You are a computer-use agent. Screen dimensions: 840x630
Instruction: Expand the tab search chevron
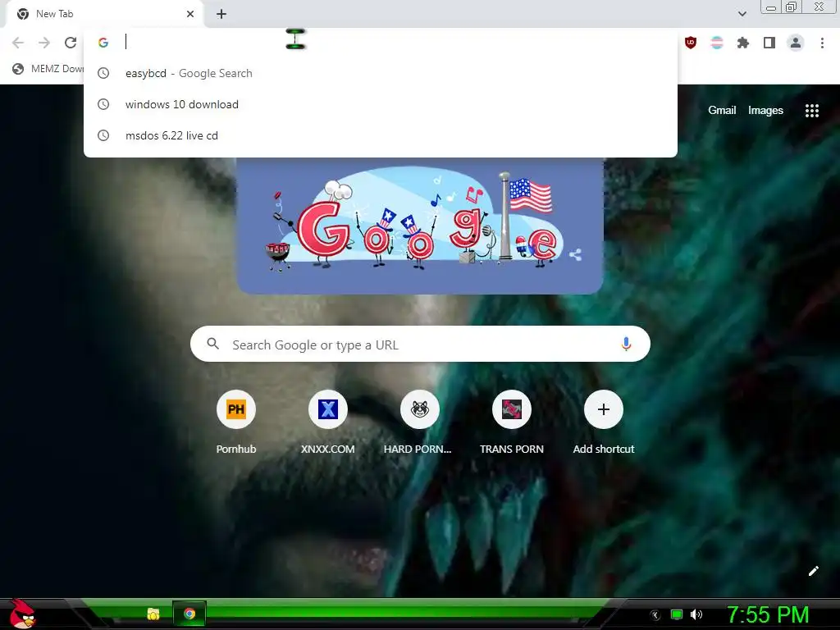(x=742, y=14)
